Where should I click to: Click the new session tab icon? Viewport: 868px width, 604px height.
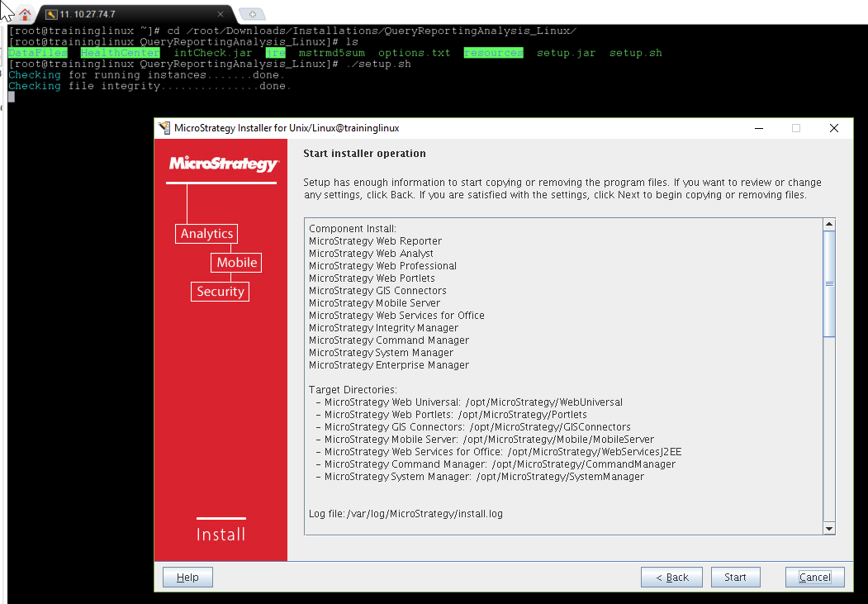[251, 14]
